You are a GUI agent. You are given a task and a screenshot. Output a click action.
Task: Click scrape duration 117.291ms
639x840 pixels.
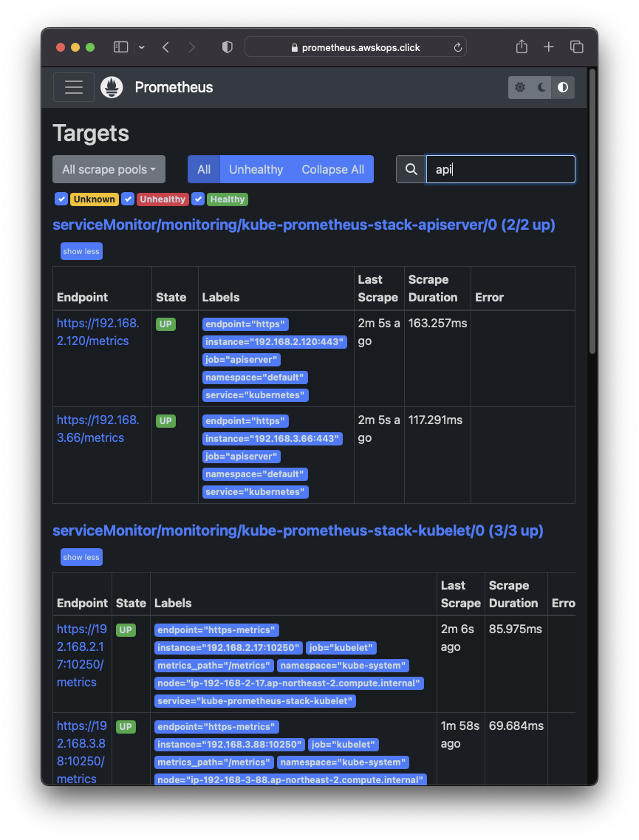tap(435, 420)
